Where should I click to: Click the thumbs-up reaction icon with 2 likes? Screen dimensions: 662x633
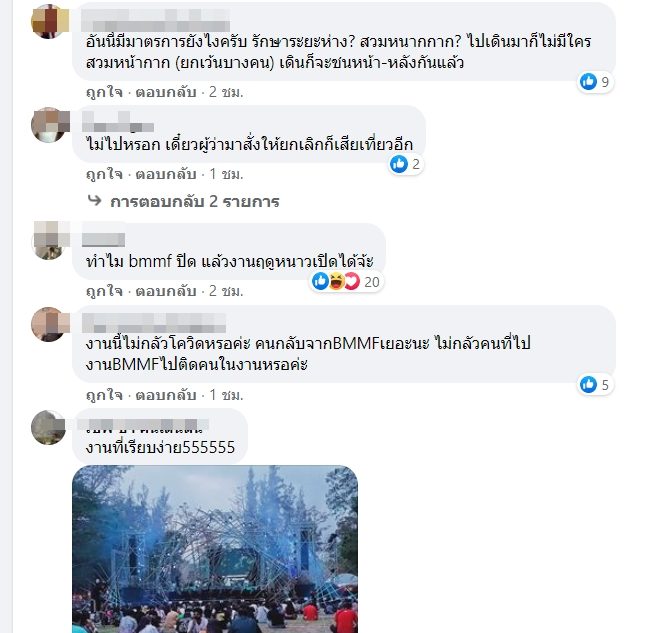pos(399,164)
